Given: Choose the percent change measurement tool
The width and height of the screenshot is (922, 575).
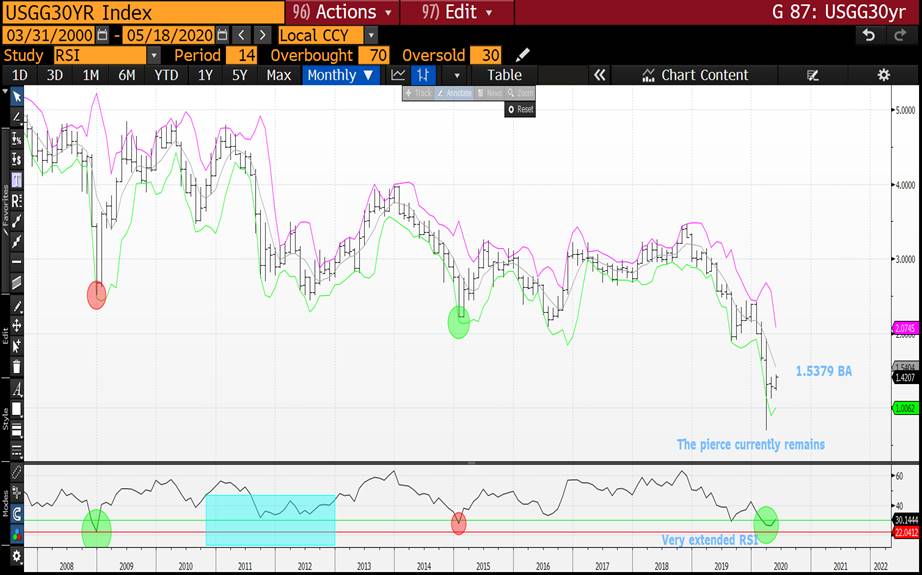Looking at the screenshot, I should tap(16, 138).
